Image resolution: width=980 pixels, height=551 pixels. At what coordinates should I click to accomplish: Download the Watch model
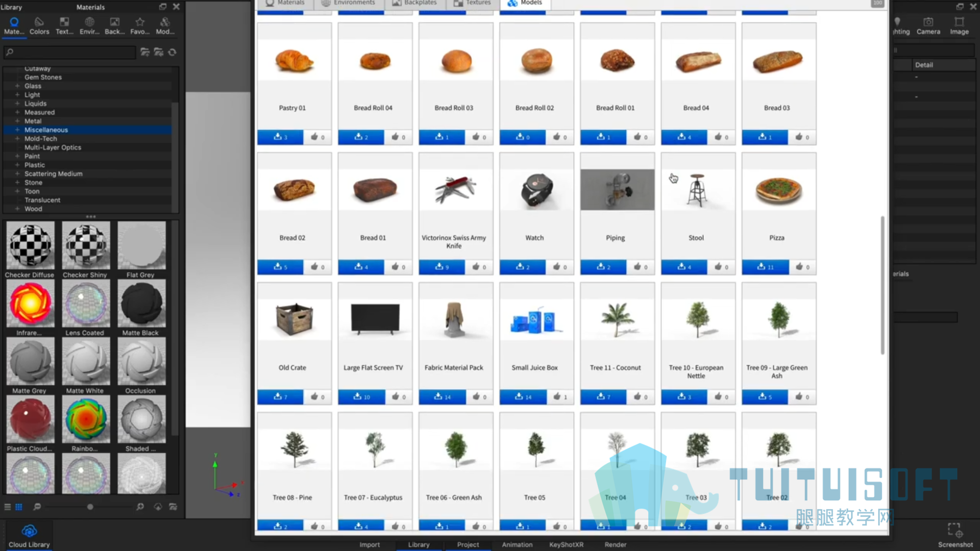523,267
